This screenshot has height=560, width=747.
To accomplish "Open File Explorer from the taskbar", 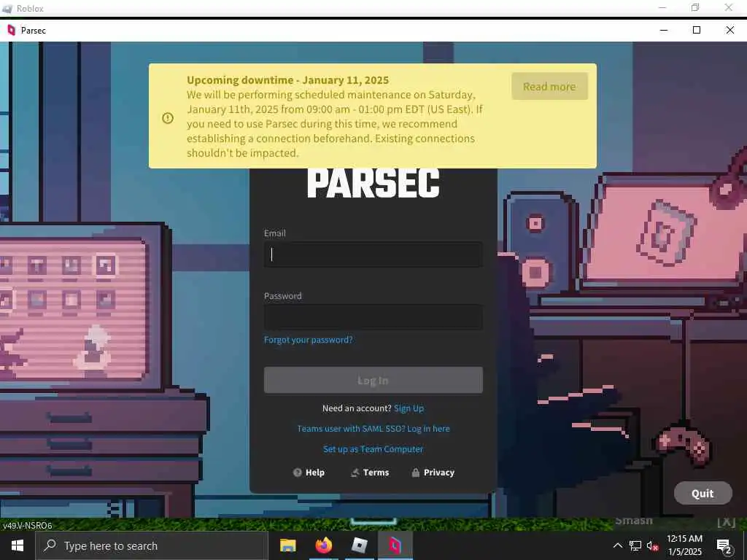I will (x=287, y=545).
